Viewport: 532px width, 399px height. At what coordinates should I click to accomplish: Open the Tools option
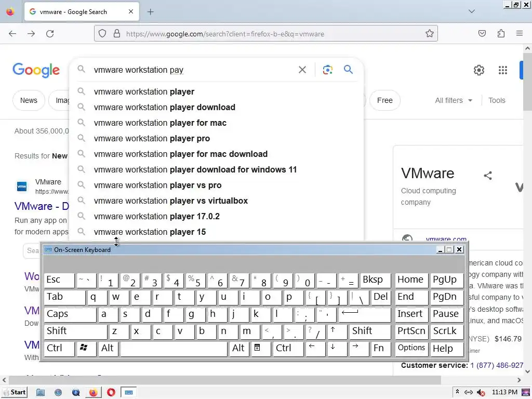click(497, 100)
